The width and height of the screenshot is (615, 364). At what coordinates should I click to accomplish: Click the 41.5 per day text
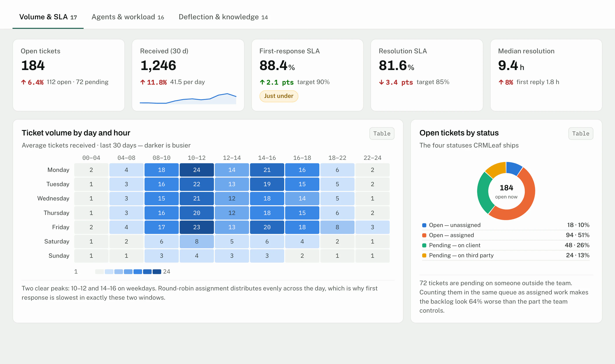tap(187, 82)
